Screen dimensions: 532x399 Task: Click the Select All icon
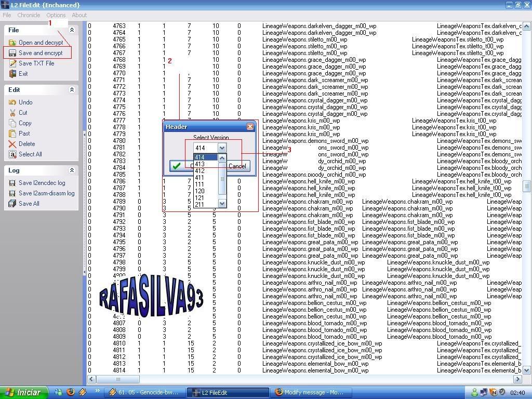coord(12,154)
